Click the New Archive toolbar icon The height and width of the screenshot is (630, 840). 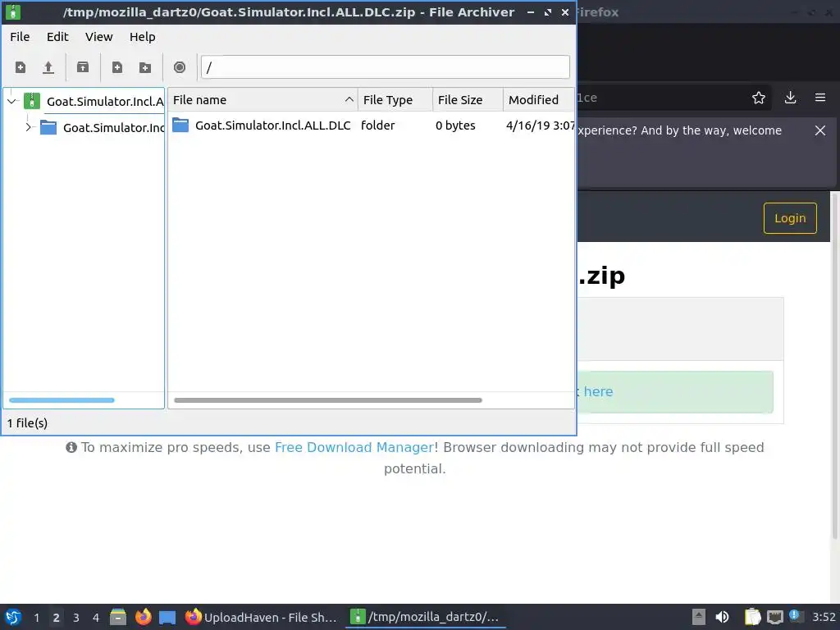click(21, 67)
